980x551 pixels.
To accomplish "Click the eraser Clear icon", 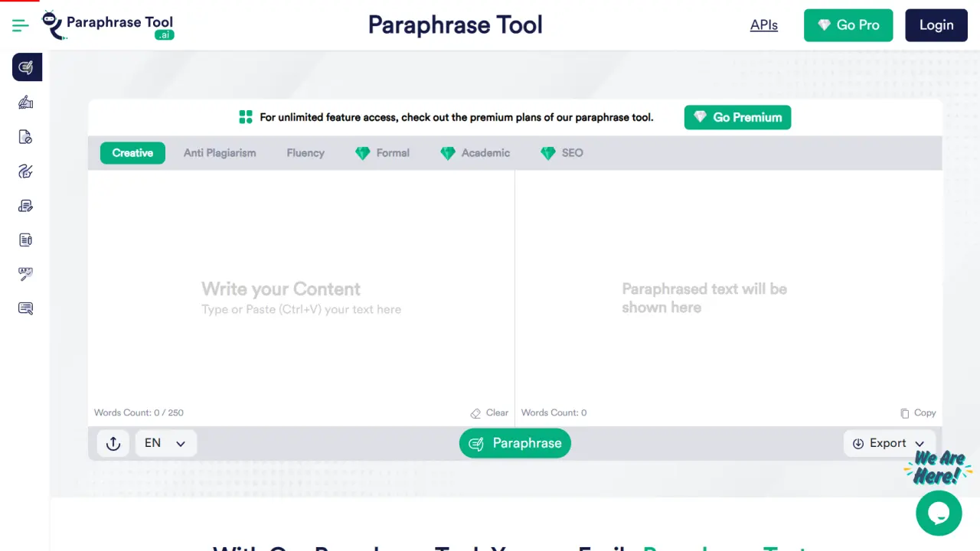I will (x=476, y=413).
